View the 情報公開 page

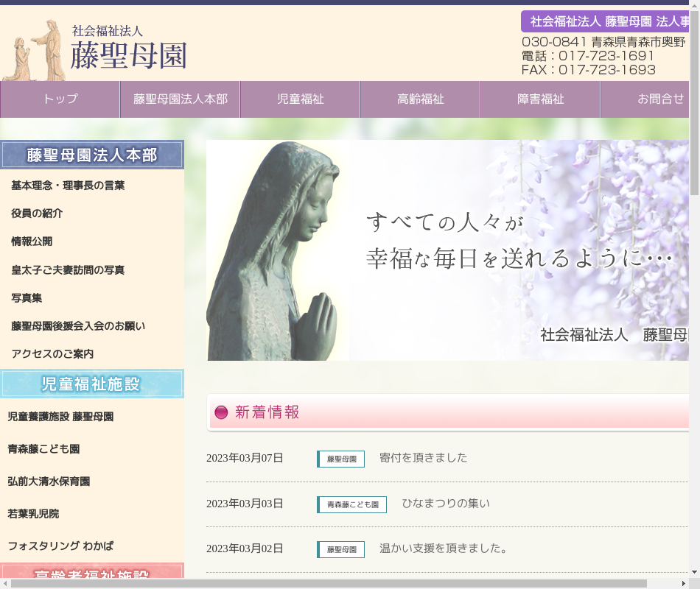coord(32,241)
